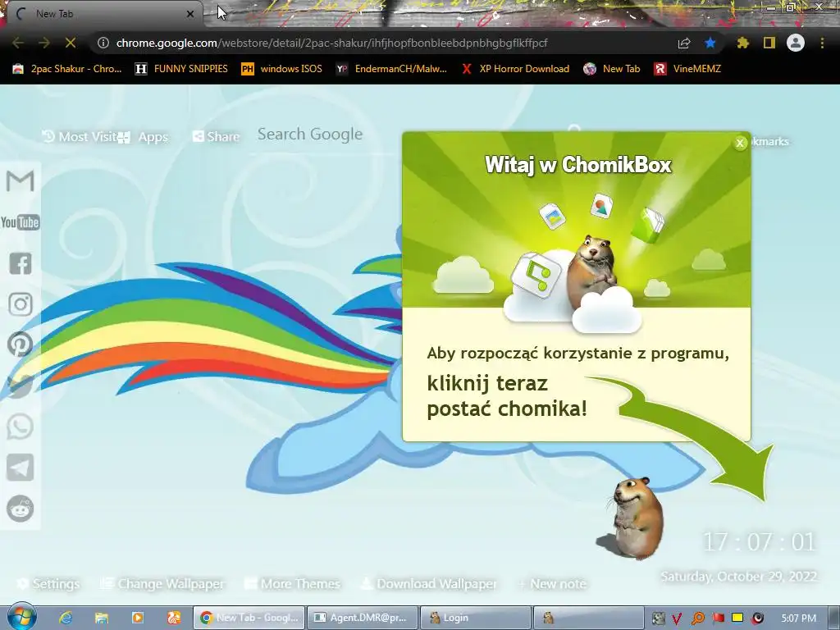Screen dimensions: 840x630
Task: Switch to the Agent.DMR taskbar window
Action: tap(362, 618)
